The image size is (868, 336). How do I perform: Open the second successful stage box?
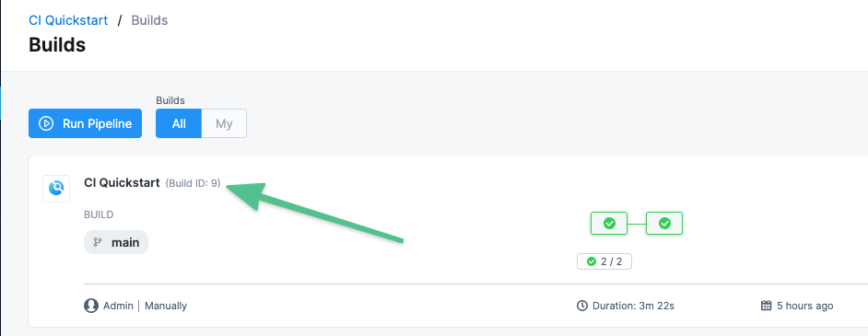[x=664, y=224]
